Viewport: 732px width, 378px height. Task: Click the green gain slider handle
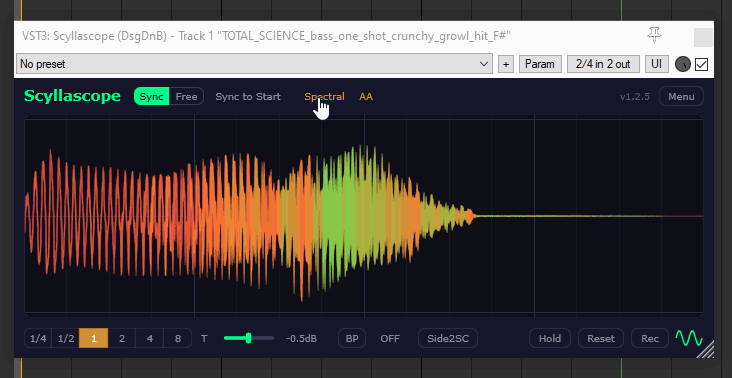(x=248, y=338)
